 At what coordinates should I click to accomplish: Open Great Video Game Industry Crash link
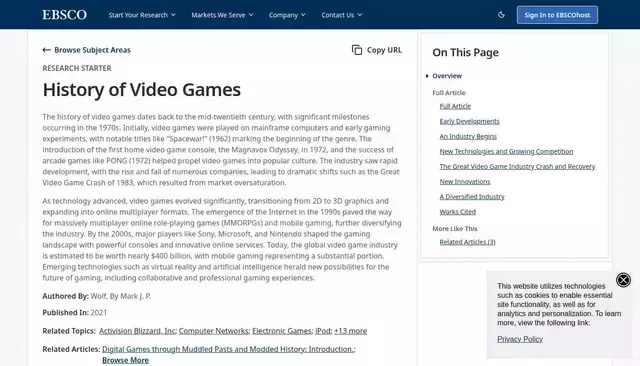pyautogui.click(x=517, y=166)
